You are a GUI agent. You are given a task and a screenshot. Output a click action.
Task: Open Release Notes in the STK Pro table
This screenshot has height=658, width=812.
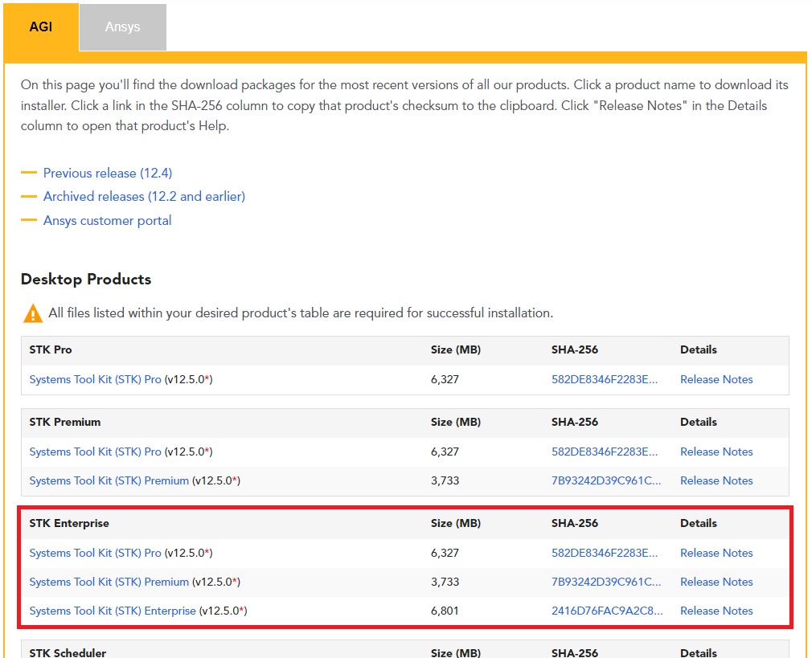(716, 379)
